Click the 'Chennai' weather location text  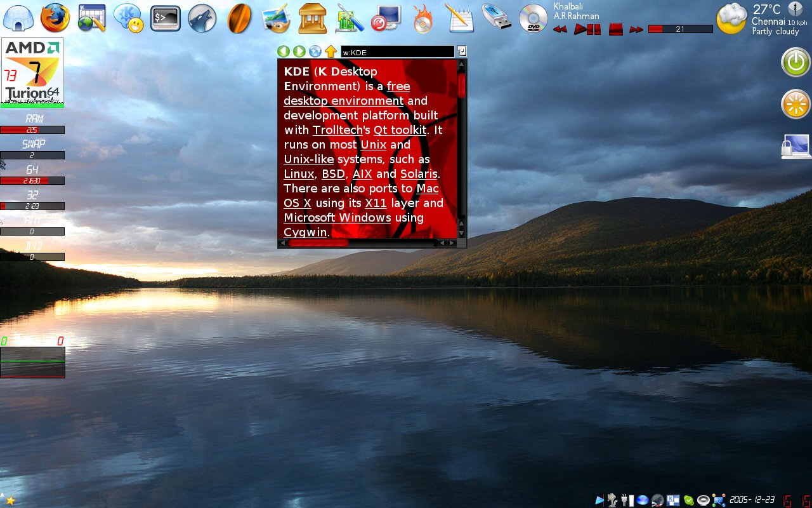pos(768,21)
